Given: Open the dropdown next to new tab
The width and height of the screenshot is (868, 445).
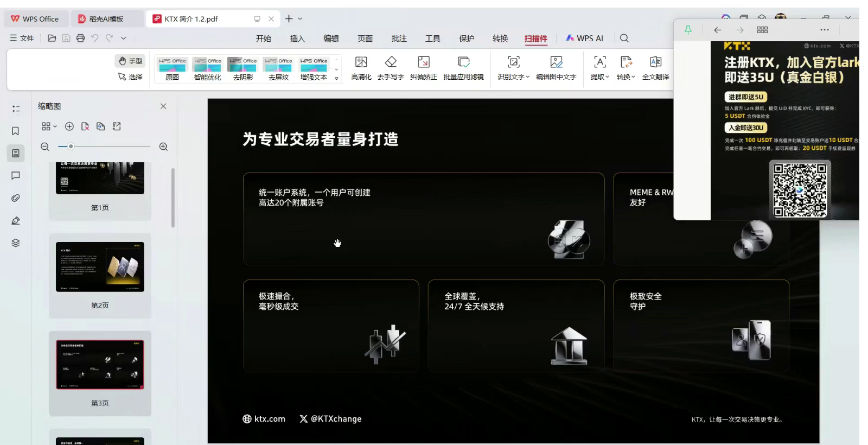Looking at the screenshot, I should coord(300,18).
